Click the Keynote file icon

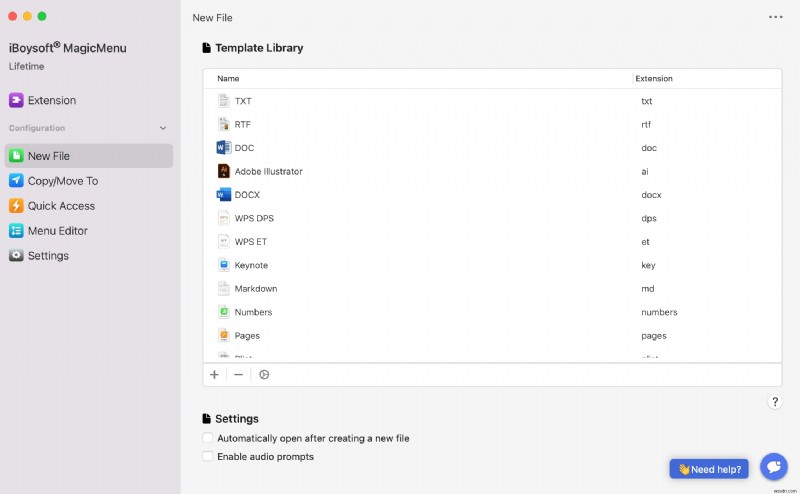pos(223,265)
